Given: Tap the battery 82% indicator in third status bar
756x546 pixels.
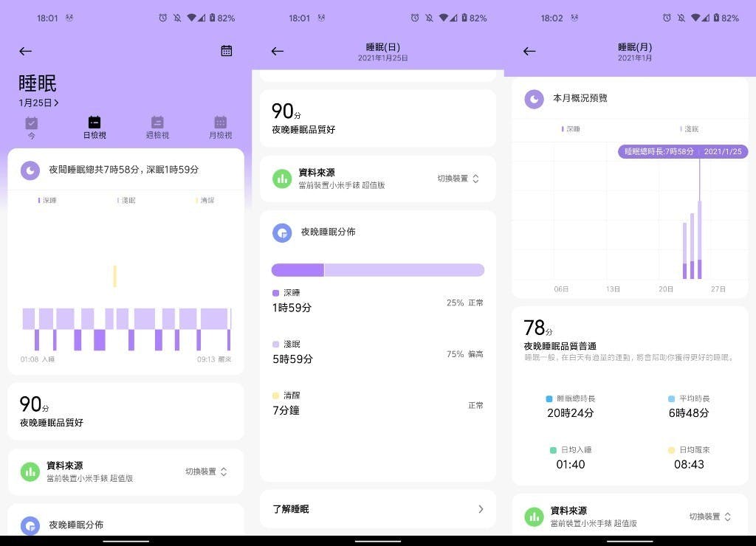Looking at the screenshot, I should [726, 18].
